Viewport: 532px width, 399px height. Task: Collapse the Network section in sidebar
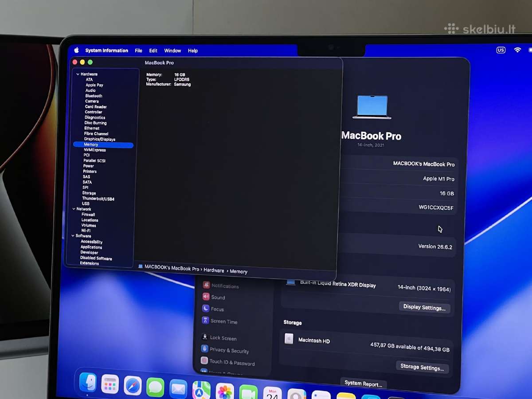click(74, 209)
